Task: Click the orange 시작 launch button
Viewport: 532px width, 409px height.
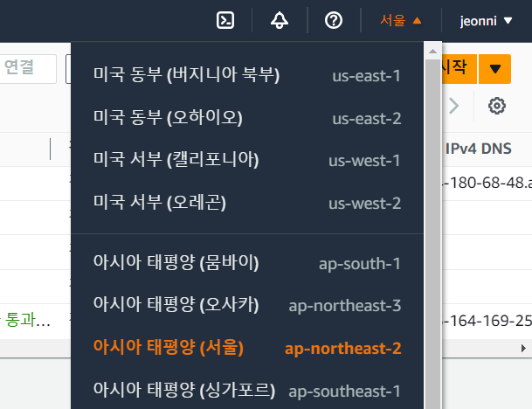Action: click(459, 69)
